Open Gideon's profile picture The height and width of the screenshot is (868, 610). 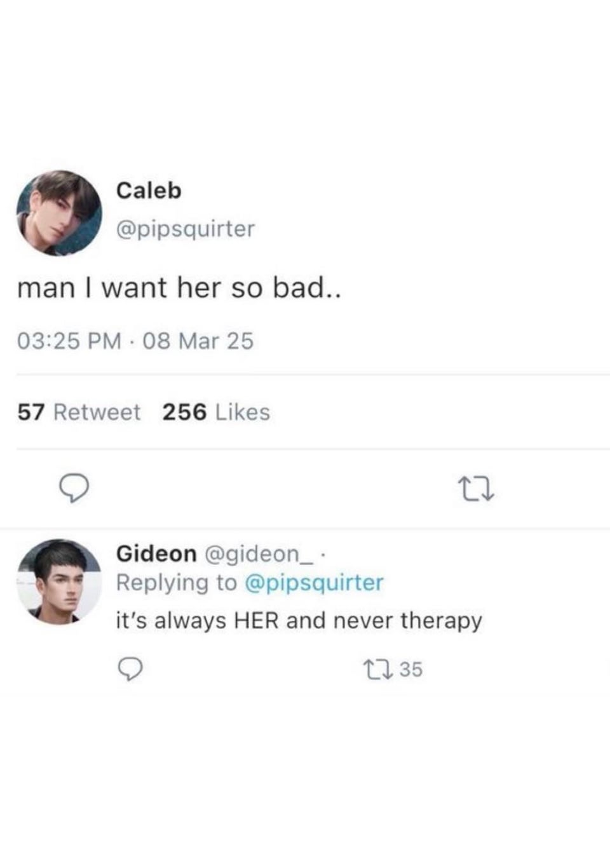click(x=58, y=581)
